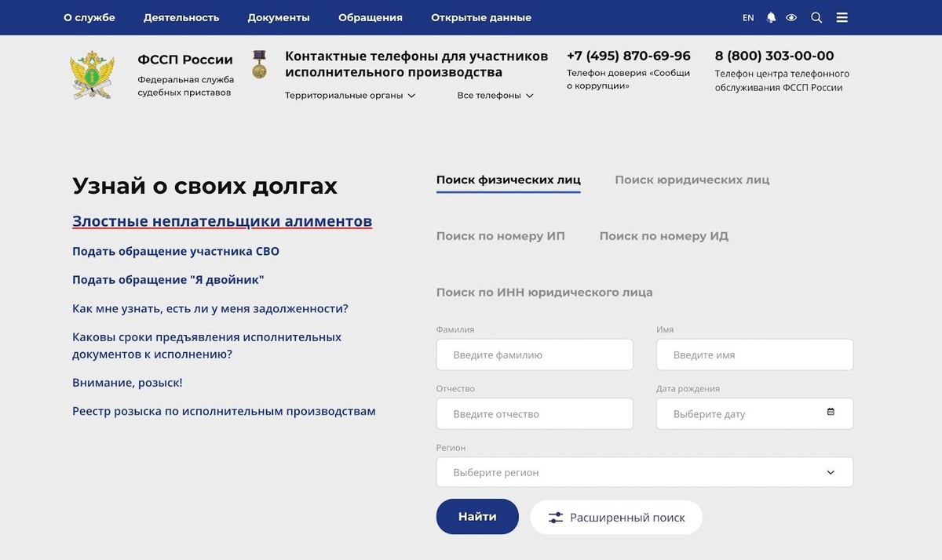The image size is (942, 560).
Task: Open the Регион selection dropdown
Action: [644, 472]
